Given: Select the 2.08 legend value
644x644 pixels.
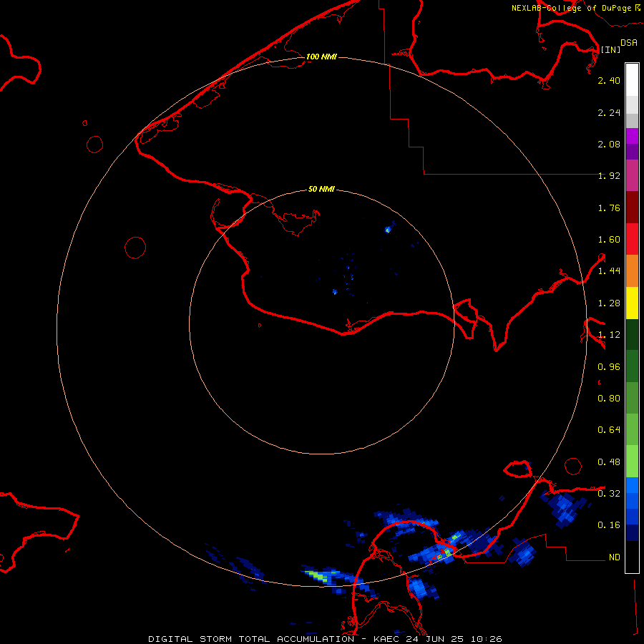Looking at the screenshot, I should coord(609,144).
